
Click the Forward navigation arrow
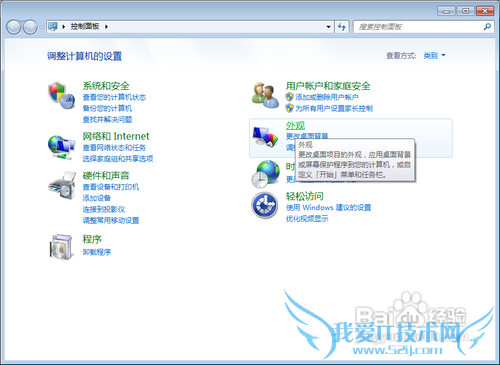pyautogui.click(x=30, y=27)
